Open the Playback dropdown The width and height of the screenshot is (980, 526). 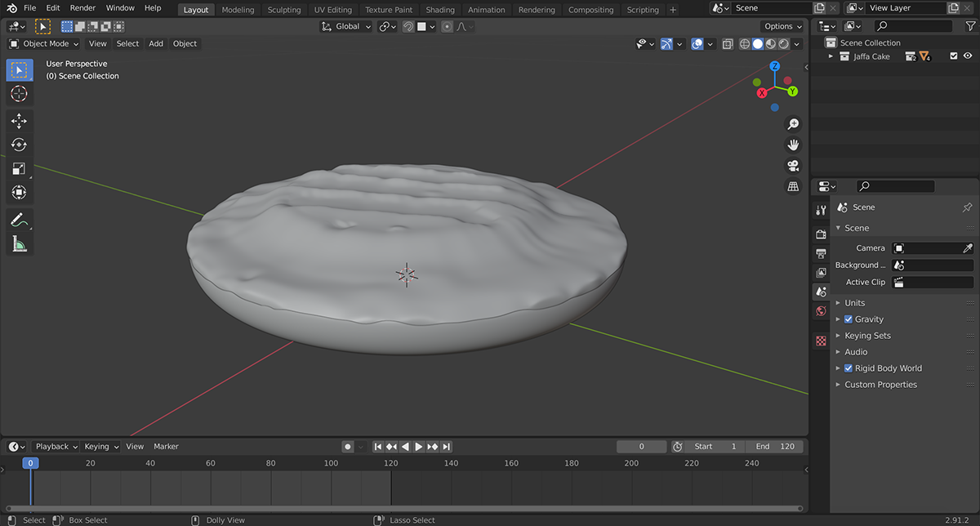click(x=56, y=447)
